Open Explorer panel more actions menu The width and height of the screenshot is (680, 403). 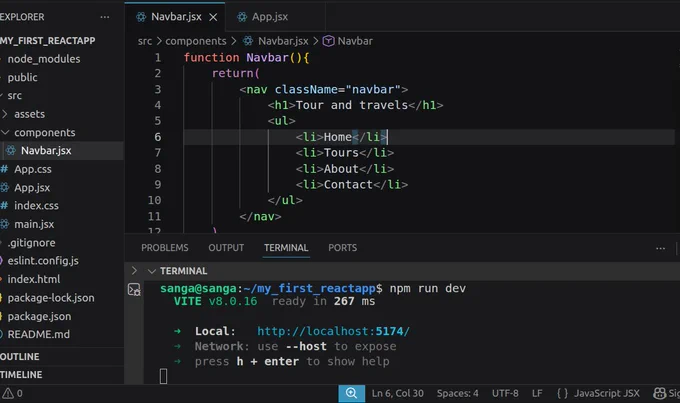pos(105,17)
